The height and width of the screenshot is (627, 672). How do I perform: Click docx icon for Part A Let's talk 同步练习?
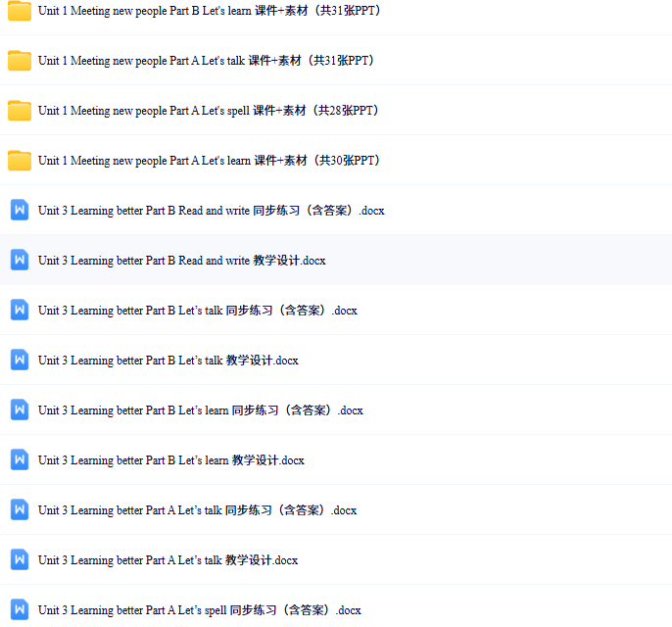(x=20, y=510)
